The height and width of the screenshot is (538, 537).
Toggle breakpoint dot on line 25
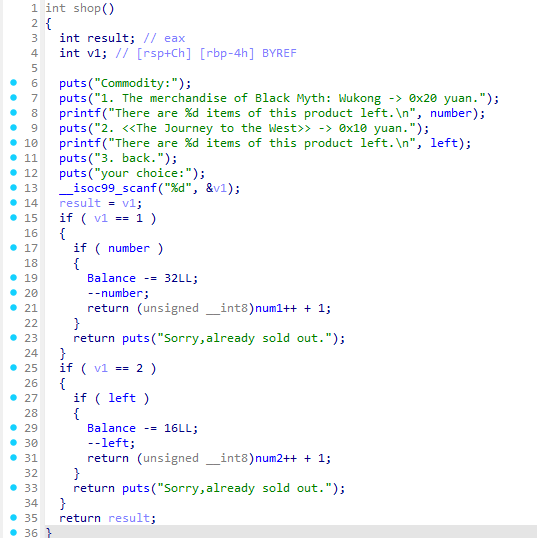click(x=13, y=368)
